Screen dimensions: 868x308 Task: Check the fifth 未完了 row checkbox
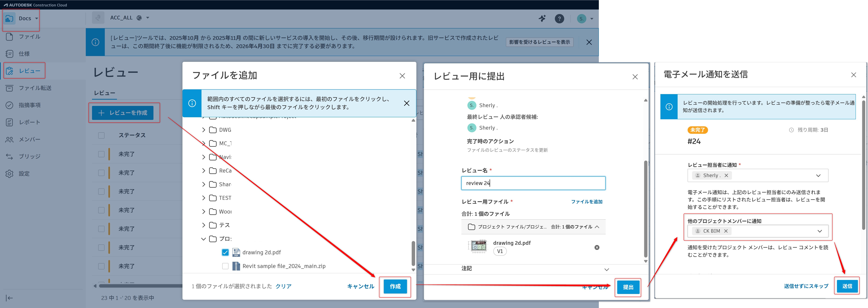tap(101, 229)
